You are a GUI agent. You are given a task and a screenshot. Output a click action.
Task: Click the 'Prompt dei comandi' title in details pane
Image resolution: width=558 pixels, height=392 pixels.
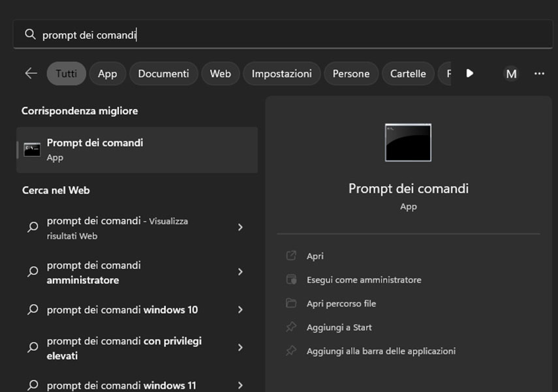tap(409, 188)
